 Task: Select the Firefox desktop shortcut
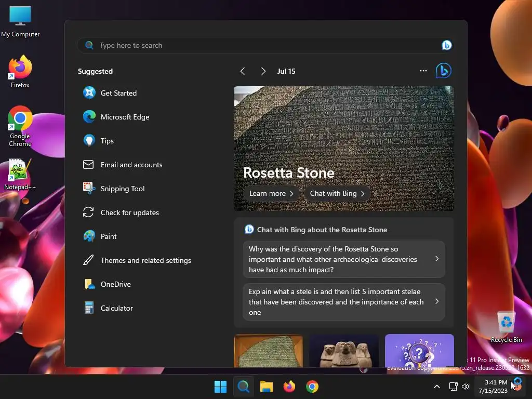pyautogui.click(x=20, y=72)
